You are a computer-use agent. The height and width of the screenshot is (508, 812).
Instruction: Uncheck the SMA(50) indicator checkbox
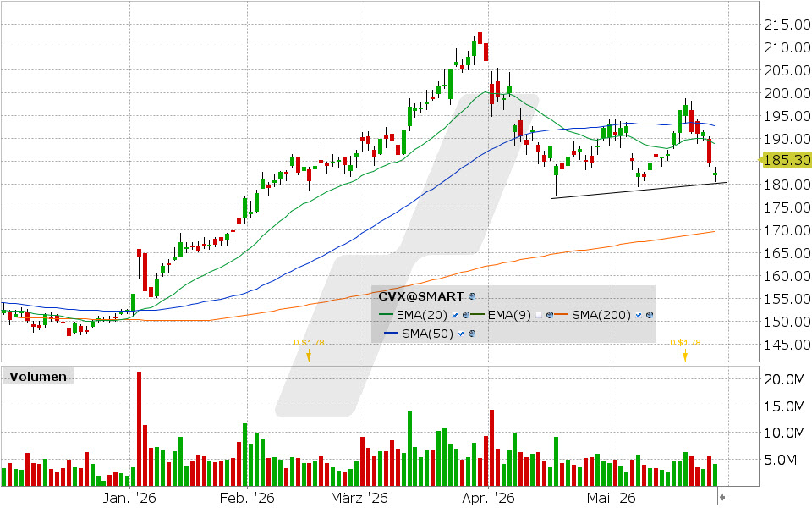click(x=461, y=334)
